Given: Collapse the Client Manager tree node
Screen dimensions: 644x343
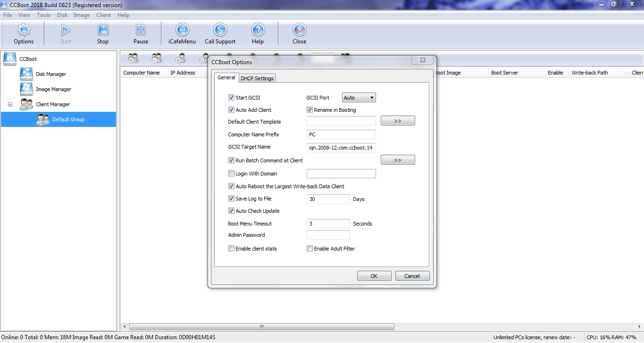Looking at the screenshot, I should 10,104.
